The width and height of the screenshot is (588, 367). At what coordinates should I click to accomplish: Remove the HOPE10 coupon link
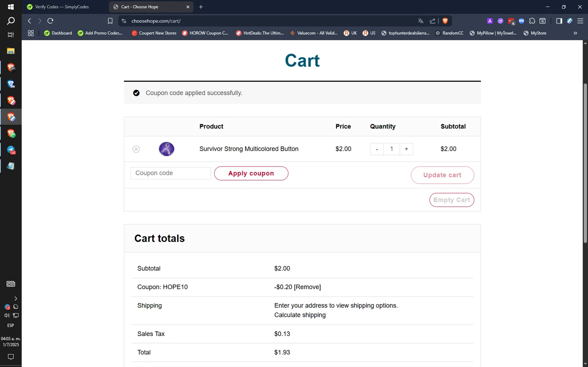[x=307, y=287]
